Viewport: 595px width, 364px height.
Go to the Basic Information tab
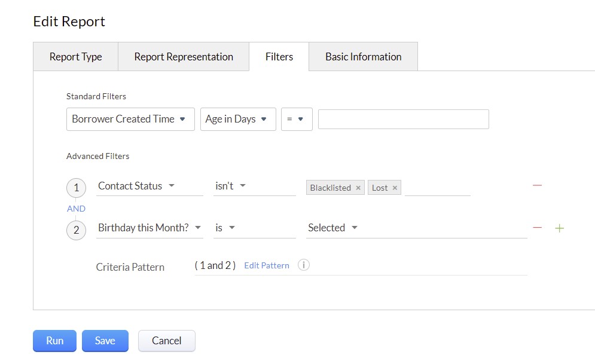(363, 57)
